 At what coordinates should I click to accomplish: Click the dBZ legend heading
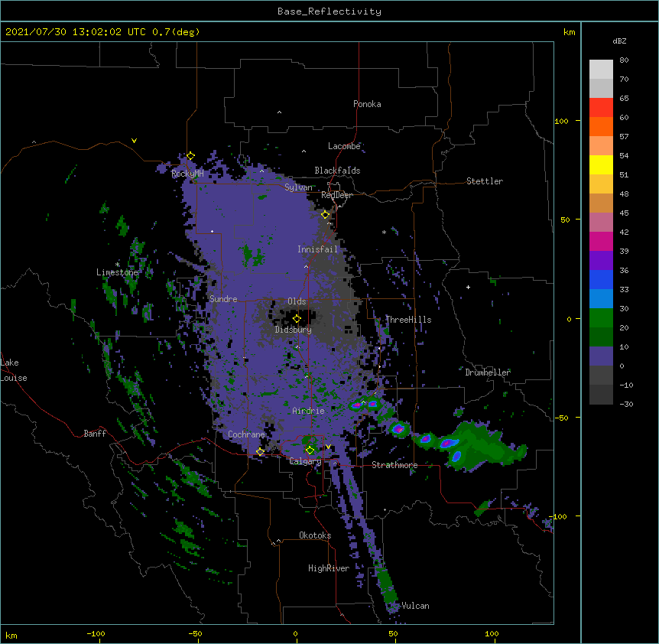click(x=619, y=41)
